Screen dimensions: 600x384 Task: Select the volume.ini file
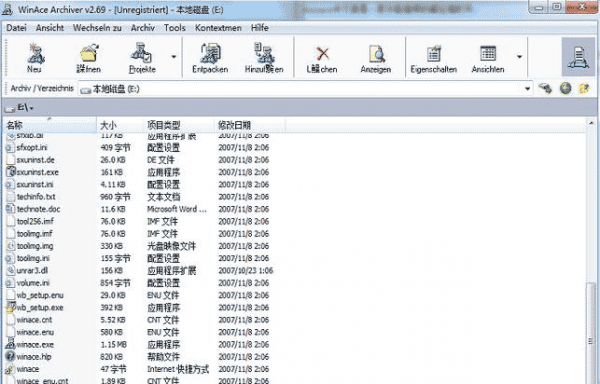click(x=33, y=283)
